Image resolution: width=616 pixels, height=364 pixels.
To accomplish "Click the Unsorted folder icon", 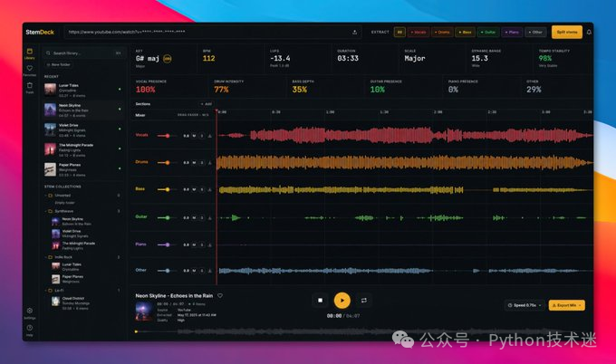I will point(51,196).
